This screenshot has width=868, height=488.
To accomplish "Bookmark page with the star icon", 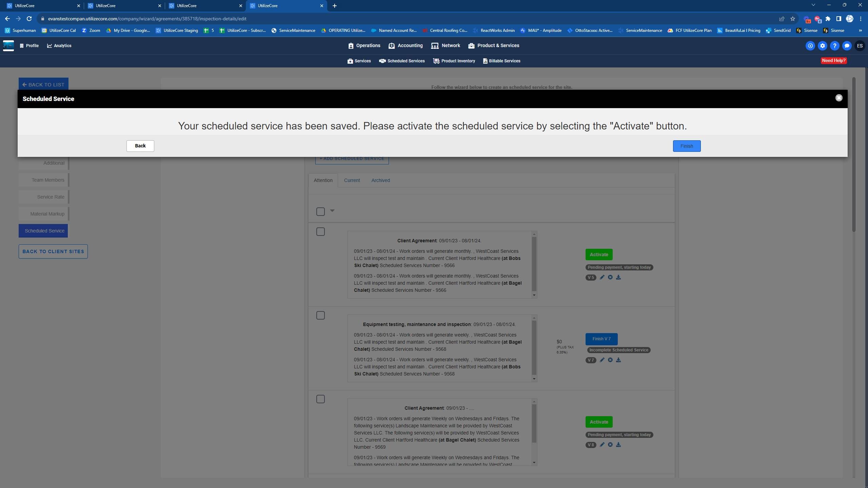I will [792, 19].
